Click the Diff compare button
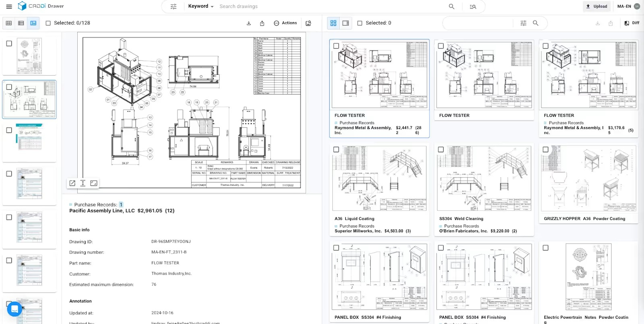 pos(632,23)
